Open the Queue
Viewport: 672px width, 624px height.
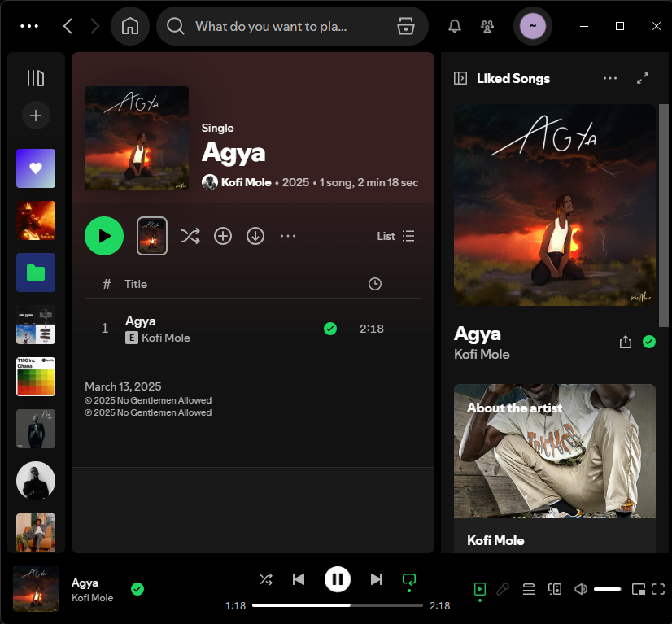(529, 589)
